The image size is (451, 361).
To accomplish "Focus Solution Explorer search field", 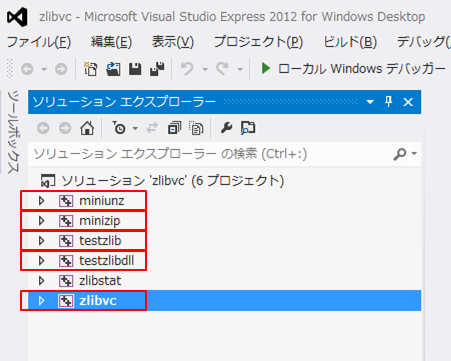I will [x=210, y=154].
